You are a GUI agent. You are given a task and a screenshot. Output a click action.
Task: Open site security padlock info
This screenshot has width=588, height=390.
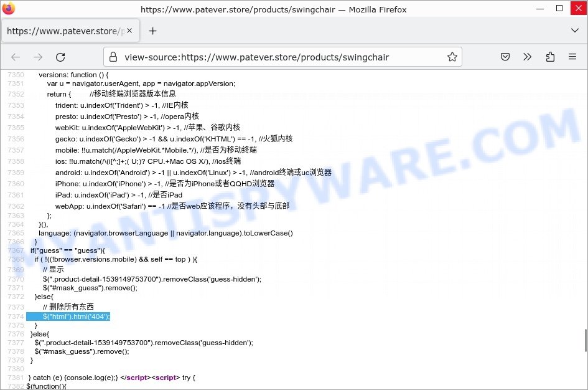coord(113,57)
